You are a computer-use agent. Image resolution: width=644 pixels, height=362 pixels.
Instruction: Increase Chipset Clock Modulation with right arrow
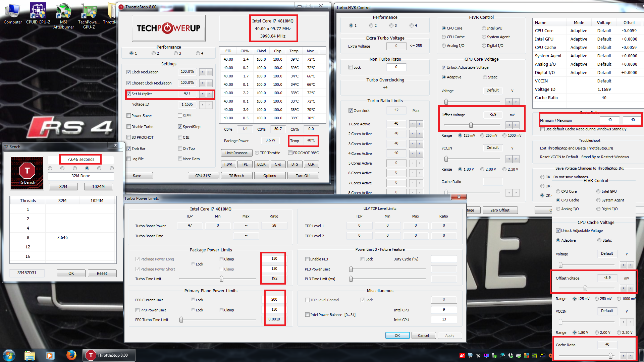tap(209, 83)
